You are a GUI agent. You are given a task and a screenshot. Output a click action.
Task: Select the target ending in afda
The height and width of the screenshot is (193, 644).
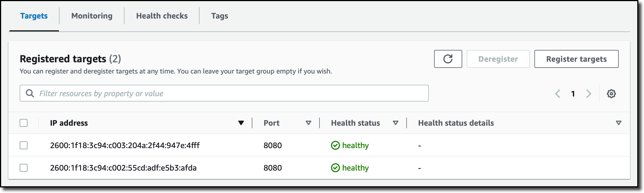coord(24,168)
